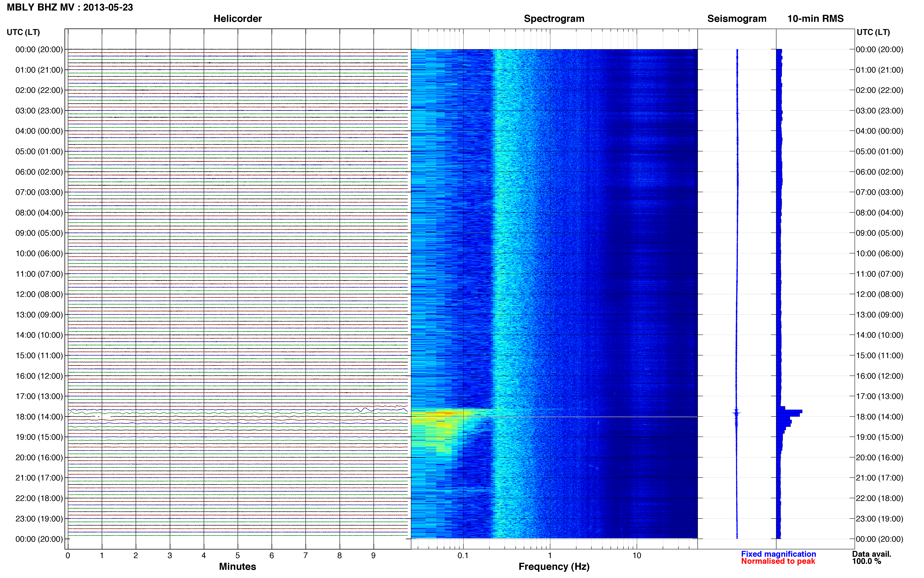The height and width of the screenshot is (578, 924).
Task: Click left-axis time label "20:00 (16:00)"
Action: coord(39,458)
